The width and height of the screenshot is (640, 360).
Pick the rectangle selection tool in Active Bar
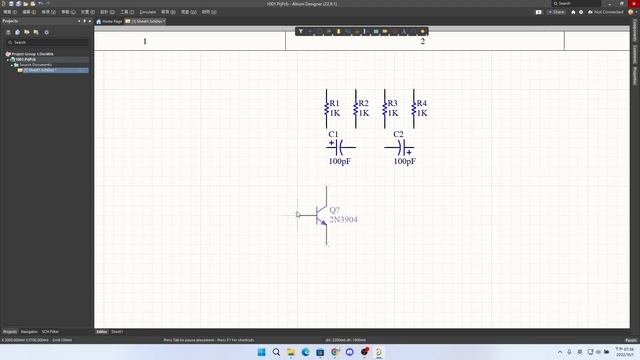coord(320,31)
